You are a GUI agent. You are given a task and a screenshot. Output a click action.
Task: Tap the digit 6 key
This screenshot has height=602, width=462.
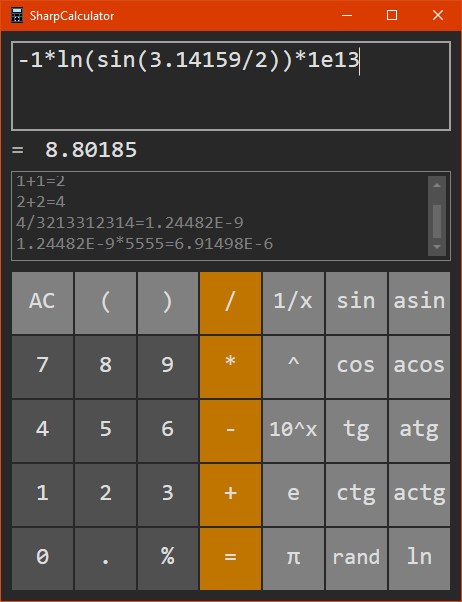click(168, 431)
